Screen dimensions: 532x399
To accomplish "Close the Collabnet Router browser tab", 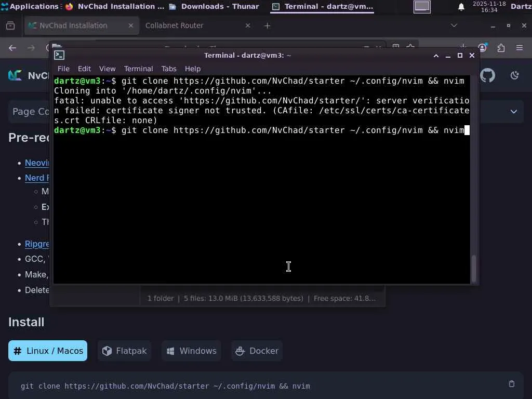I will pyautogui.click(x=248, y=25).
